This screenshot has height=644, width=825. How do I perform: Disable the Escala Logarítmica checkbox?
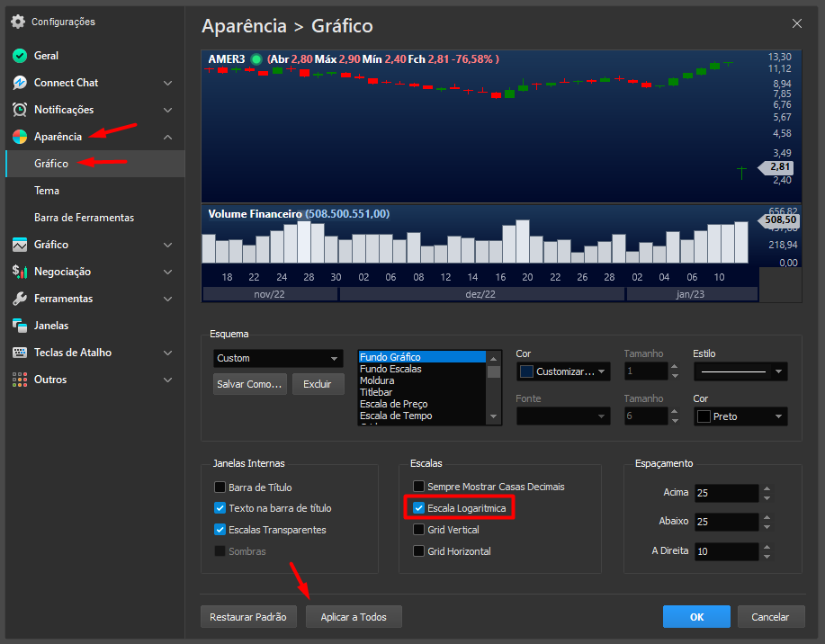[418, 508]
